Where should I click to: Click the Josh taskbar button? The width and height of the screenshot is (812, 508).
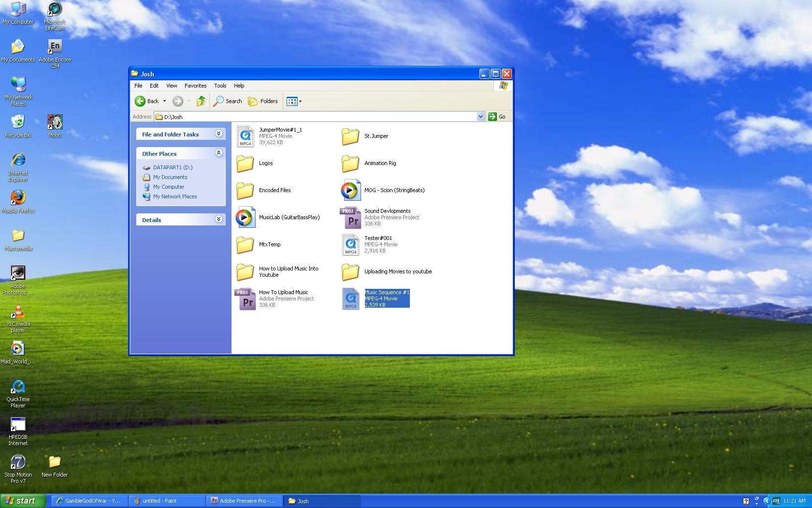click(x=322, y=501)
